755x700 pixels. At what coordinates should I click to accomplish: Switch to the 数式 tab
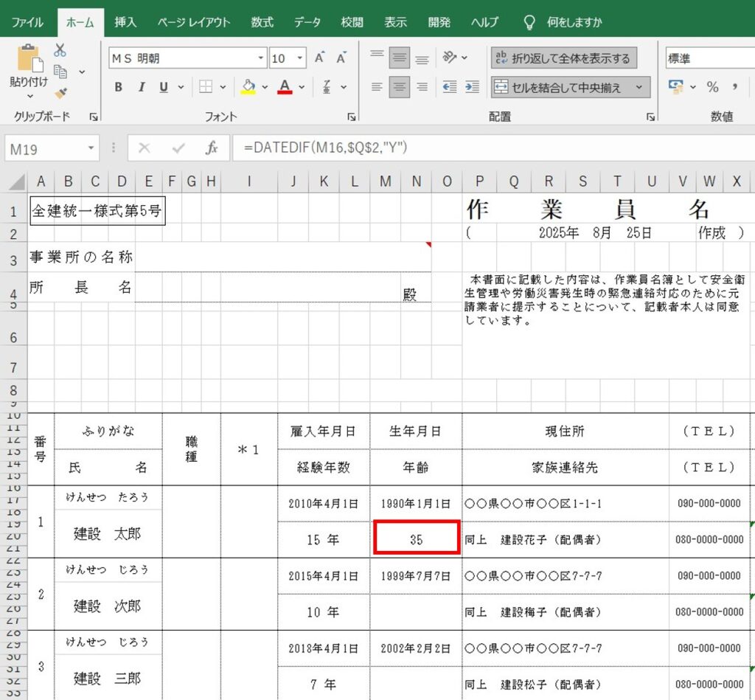(262, 22)
